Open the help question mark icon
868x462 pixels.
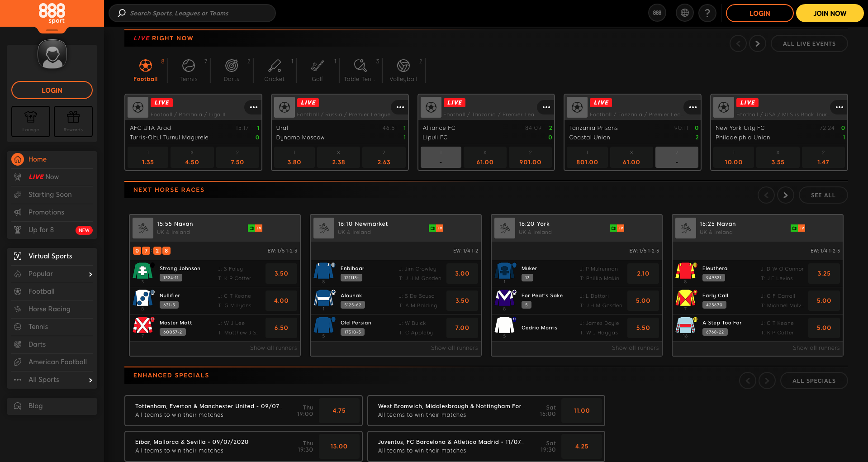pos(707,13)
